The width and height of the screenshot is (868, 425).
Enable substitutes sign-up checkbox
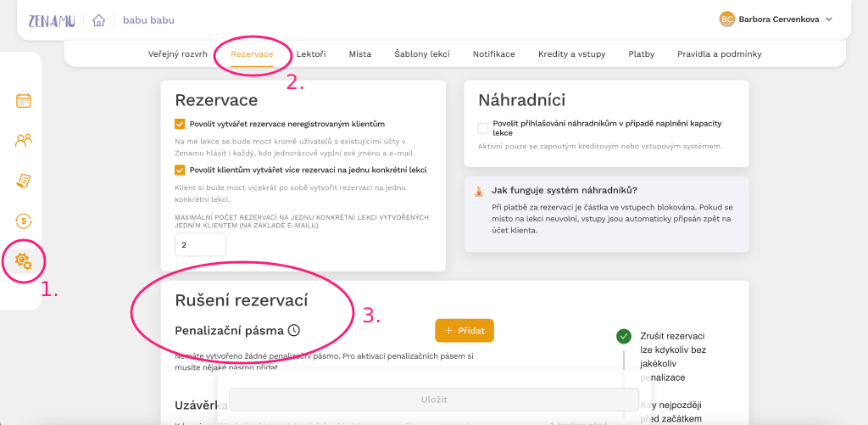(482, 128)
